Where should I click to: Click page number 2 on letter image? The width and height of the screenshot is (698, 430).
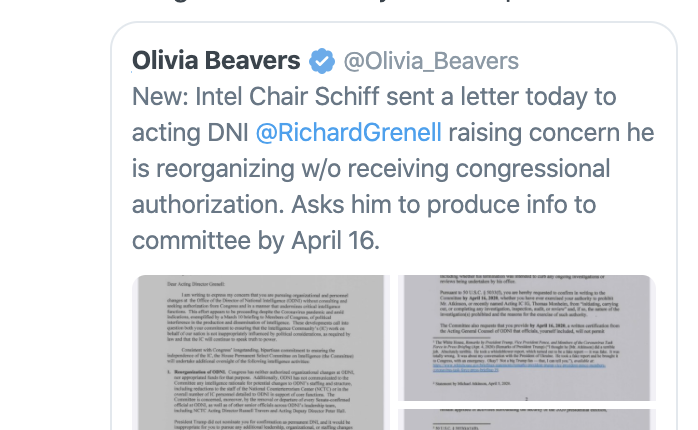(526, 399)
